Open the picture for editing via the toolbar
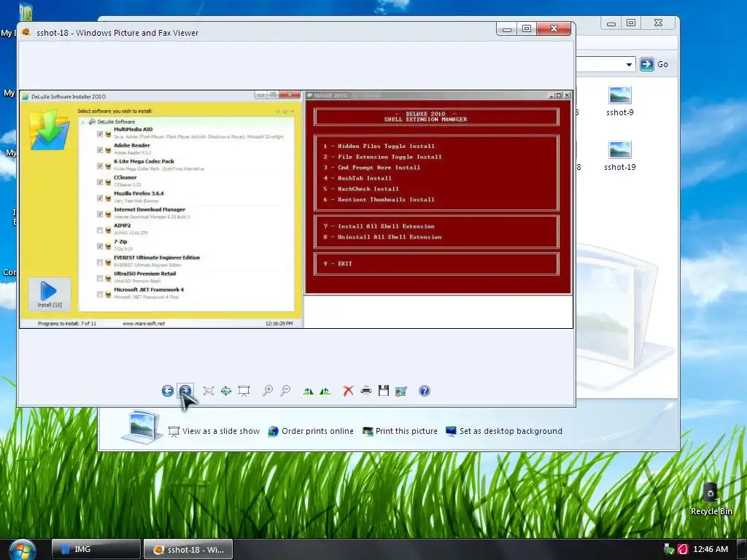 pos(401,391)
